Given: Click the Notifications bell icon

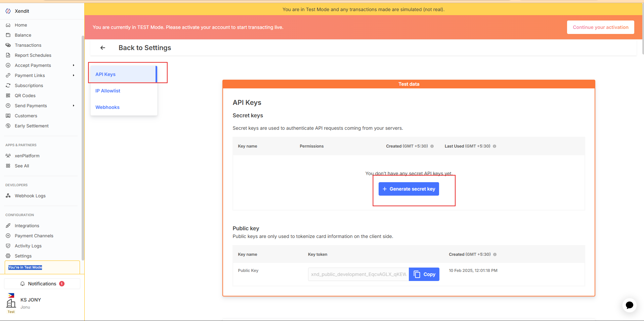Looking at the screenshot, I should point(23,284).
